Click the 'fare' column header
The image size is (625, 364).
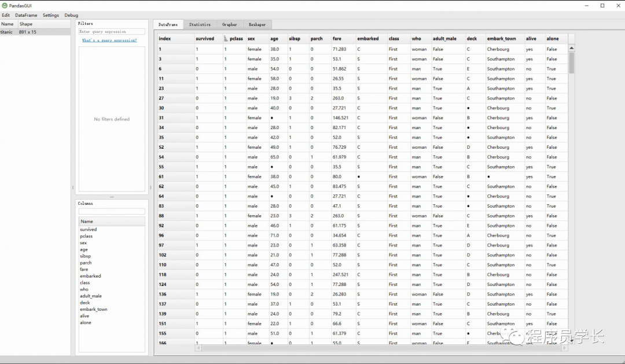click(343, 39)
